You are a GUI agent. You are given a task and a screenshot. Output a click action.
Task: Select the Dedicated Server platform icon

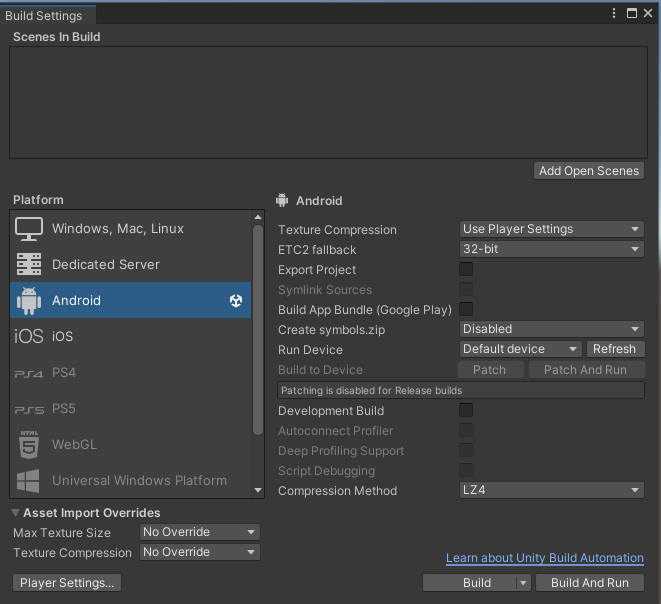click(x=29, y=264)
